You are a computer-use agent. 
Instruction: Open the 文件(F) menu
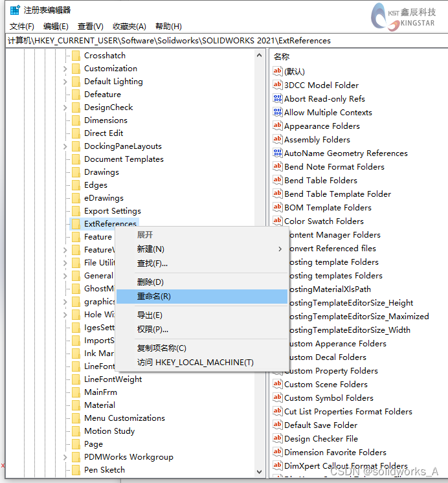(21, 27)
